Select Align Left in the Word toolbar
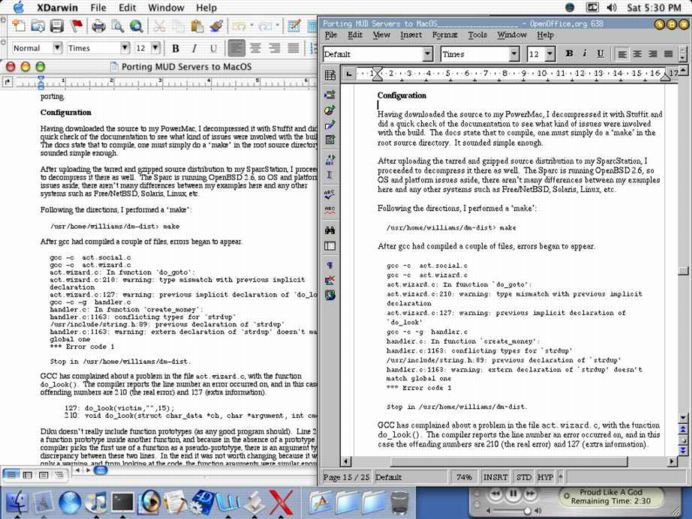Image resolution: width=692 pixels, height=519 pixels. point(236,48)
